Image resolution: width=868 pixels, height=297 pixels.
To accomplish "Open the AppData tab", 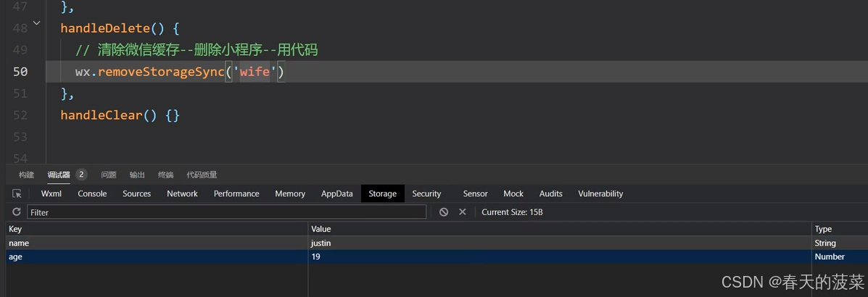I will [336, 193].
